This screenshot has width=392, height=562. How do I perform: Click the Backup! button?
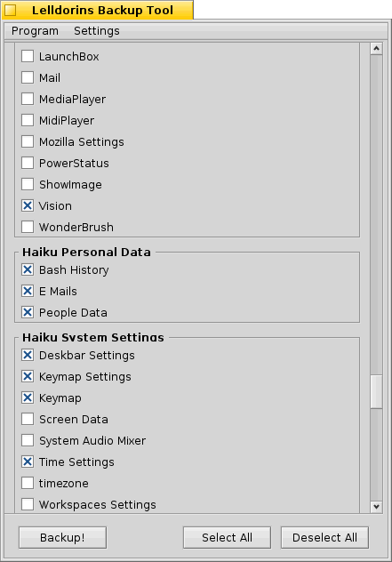63,537
